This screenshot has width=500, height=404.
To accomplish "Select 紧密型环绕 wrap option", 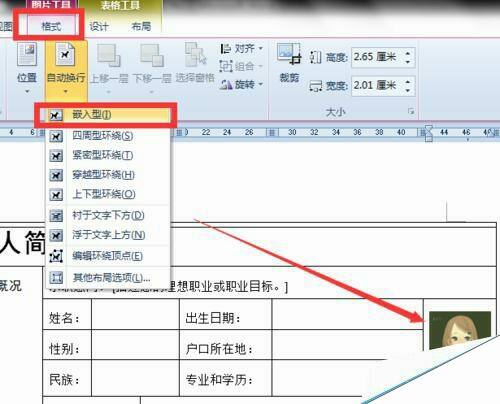I will (x=108, y=155).
